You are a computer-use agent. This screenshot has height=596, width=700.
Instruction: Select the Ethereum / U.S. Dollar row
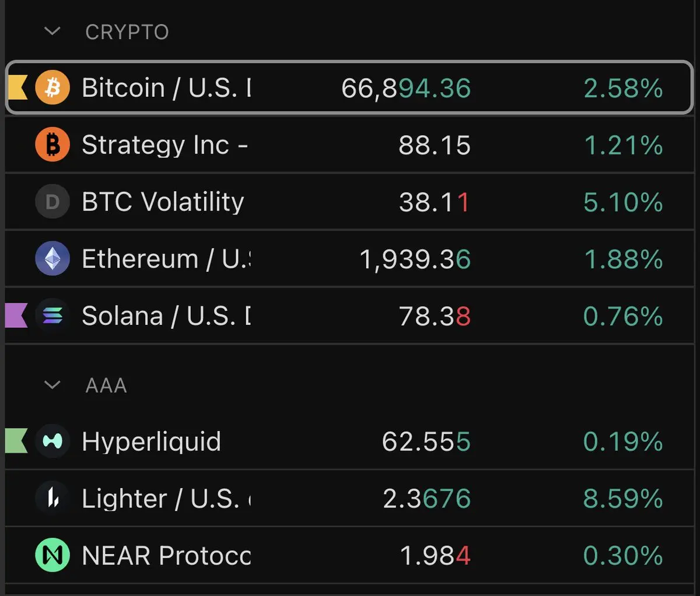pyautogui.click(x=349, y=258)
